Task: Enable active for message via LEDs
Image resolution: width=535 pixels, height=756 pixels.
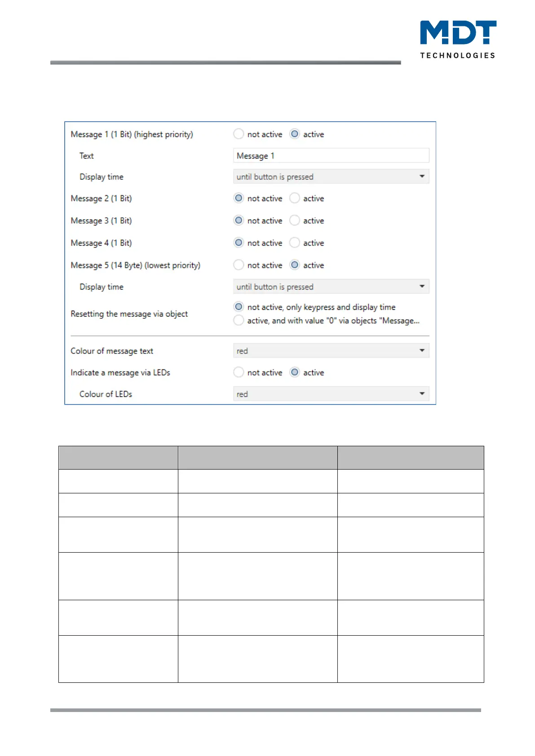Action: (x=295, y=372)
